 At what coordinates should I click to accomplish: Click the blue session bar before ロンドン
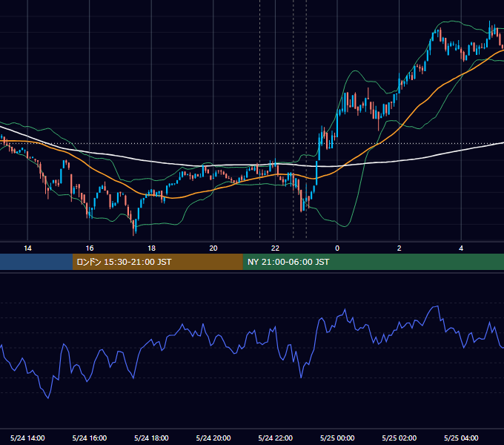point(36,262)
